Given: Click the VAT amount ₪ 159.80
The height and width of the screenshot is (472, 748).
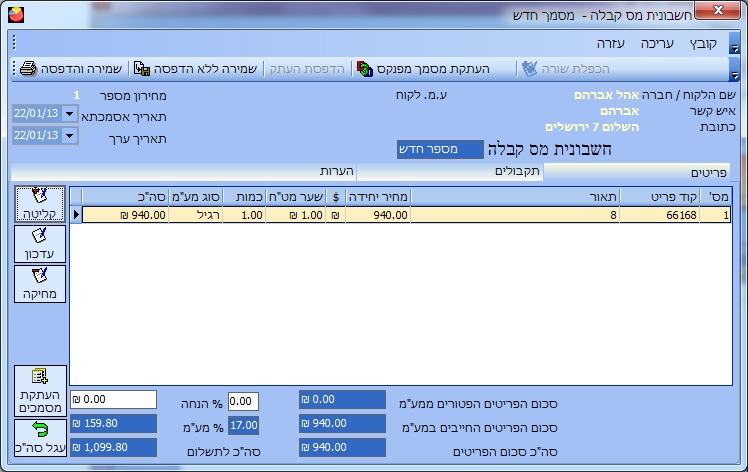Looking at the screenshot, I should pos(114,423).
